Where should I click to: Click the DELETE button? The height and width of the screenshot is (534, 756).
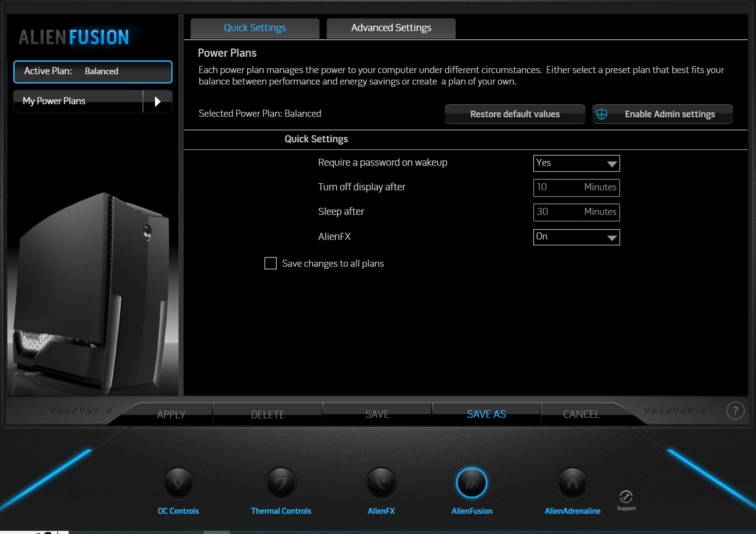[x=267, y=415]
